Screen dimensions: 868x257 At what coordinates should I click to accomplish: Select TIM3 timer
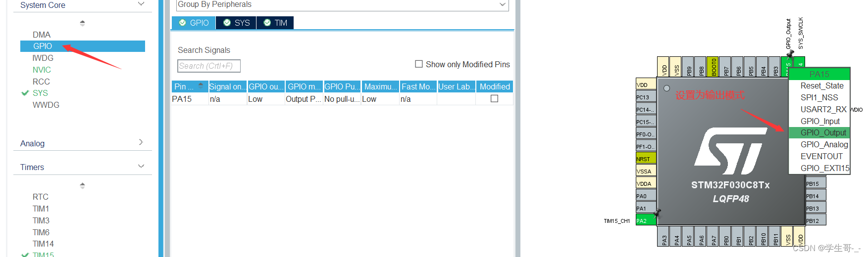41,220
